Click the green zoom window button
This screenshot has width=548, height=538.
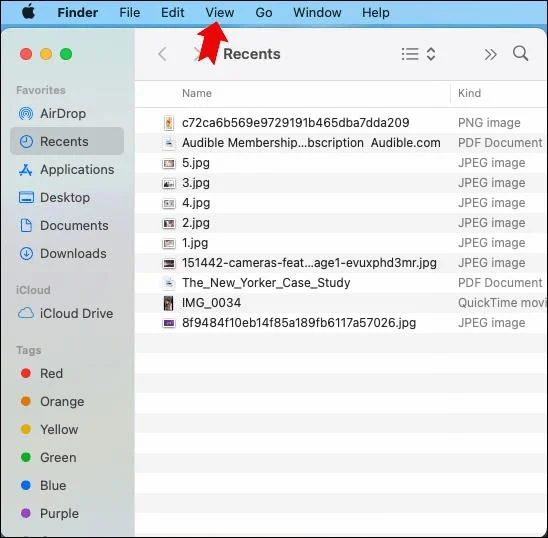[x=66, y=54]
